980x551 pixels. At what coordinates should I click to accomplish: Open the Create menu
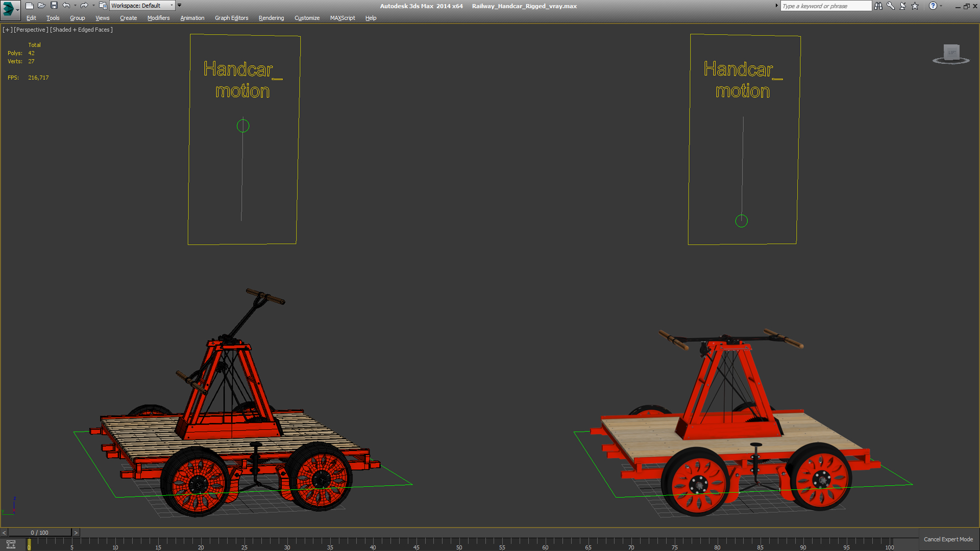pyautogui.click(x=129, y=18)
